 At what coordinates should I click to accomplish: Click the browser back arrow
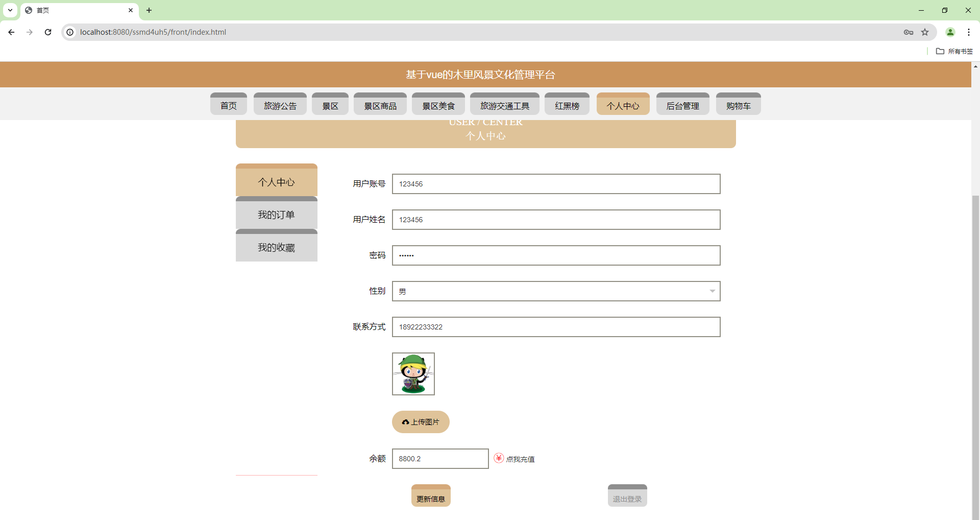tap(11, 32)
